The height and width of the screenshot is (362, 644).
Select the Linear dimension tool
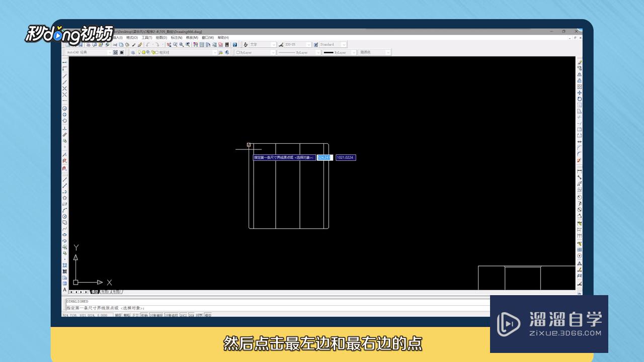(580, 171)
